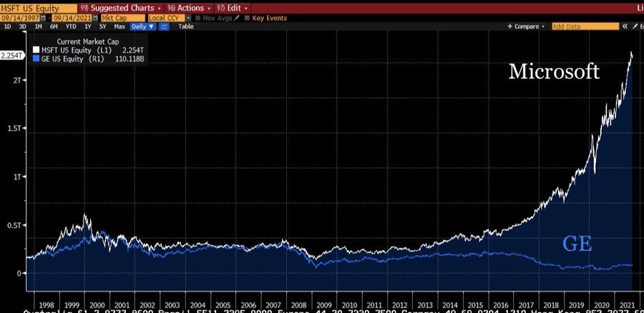Click the white MSFT legend color swatch
644x313 pixels.
[x=36, y=51]
